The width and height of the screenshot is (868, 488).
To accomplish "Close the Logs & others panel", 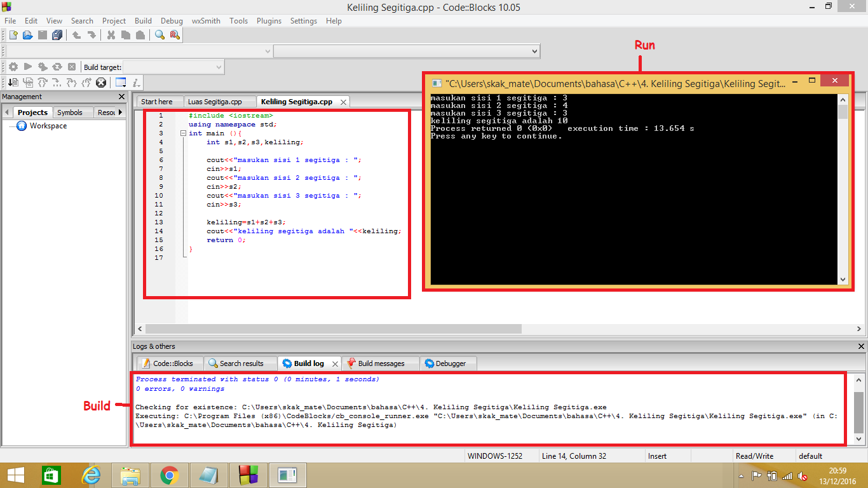I will click(x=862, y=346).
